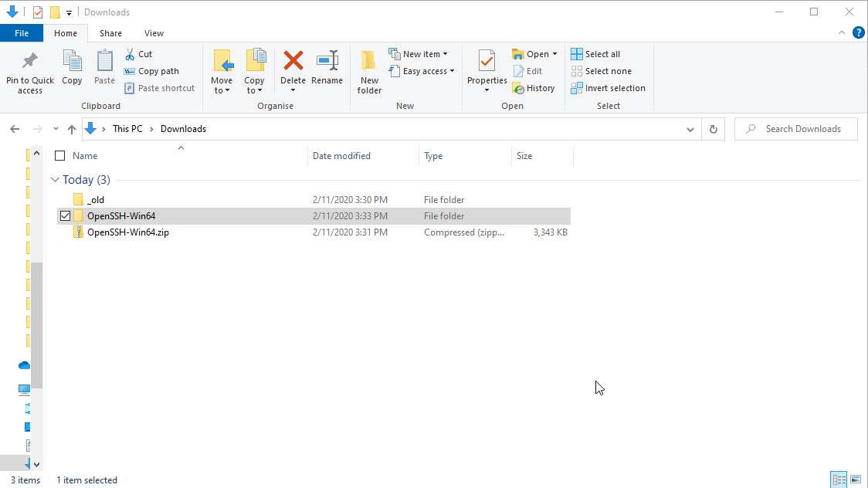Open recent locations dropdown arrow
Viewport: 868px width, 488px height.
pyautogui.click(x=56, y=129)
